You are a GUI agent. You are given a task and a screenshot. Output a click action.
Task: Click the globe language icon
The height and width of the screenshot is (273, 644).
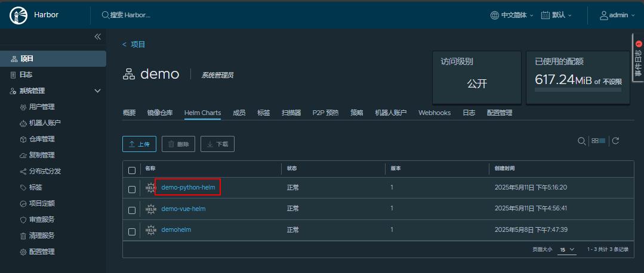(x=495, y=15)
